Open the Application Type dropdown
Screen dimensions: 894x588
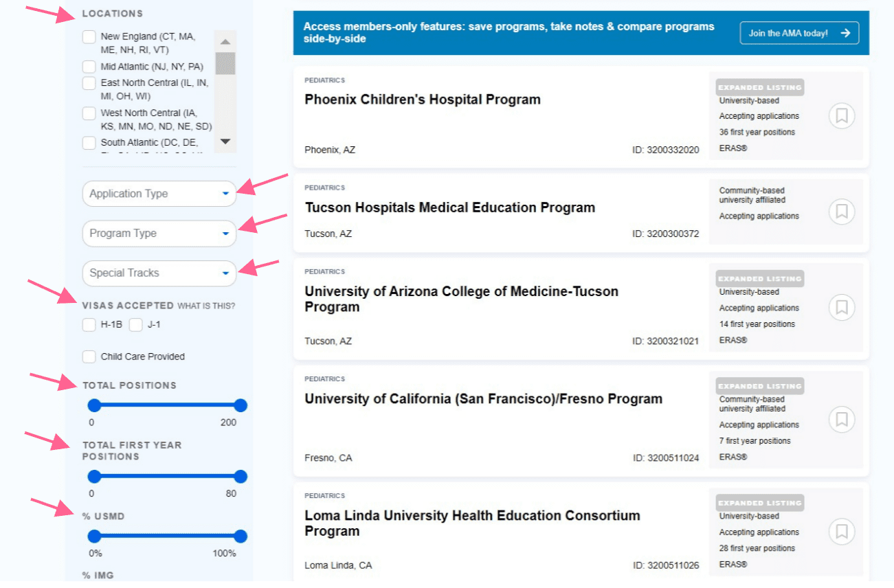click(x=159, y=194)
